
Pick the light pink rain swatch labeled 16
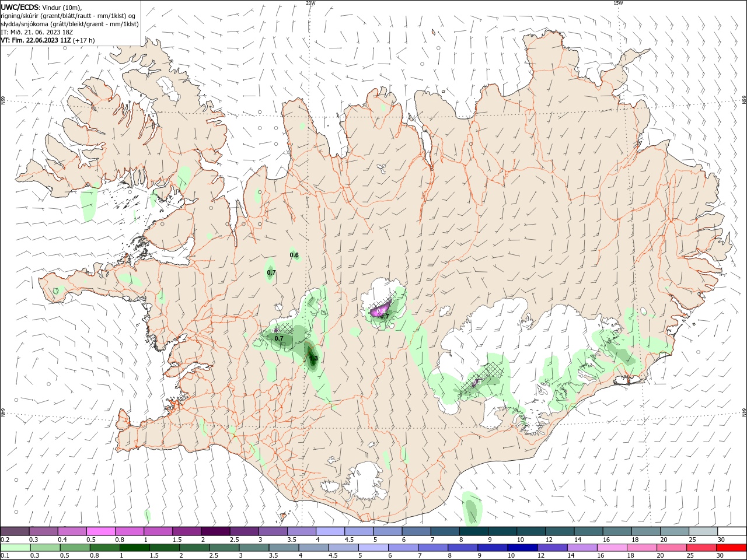(612, 548)
